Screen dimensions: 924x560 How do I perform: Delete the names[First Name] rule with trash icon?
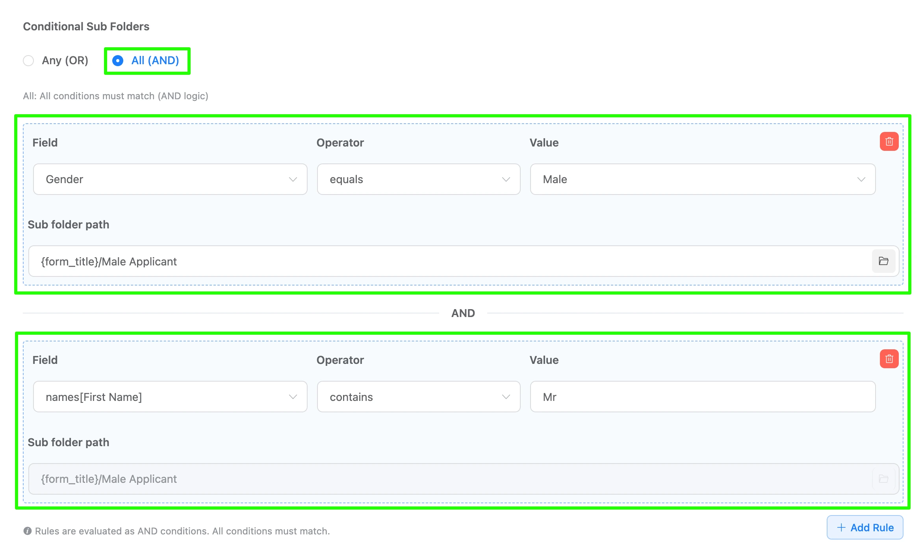(889, 359)
